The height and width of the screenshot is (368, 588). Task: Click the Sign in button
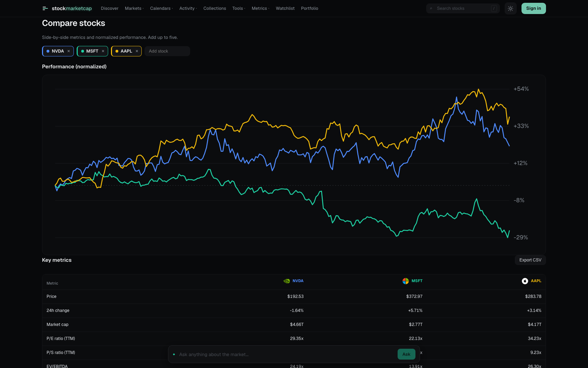point(533,8)
